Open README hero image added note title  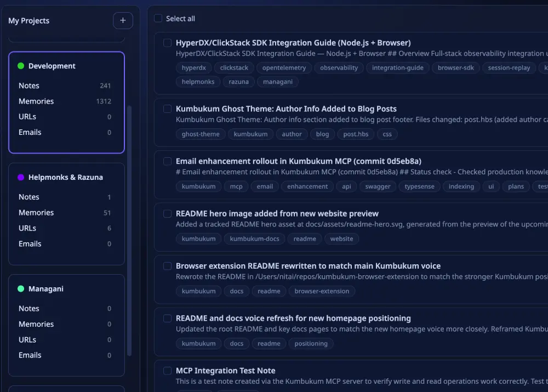pos(277,214)
